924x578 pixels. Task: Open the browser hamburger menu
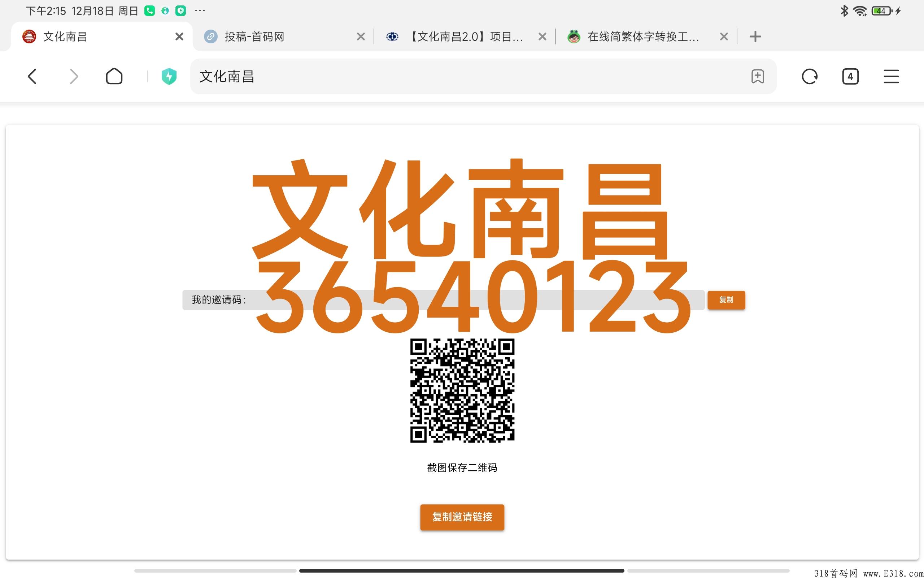point(891,77)
